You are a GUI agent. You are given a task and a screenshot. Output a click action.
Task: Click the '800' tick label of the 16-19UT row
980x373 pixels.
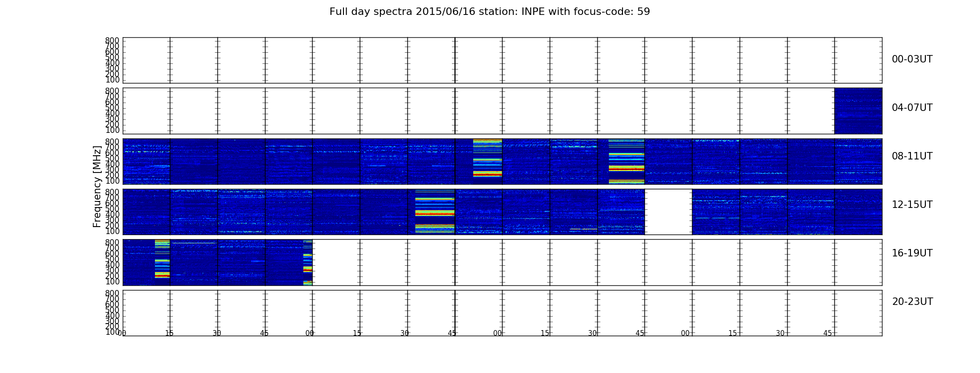pyautogui.click(x=112, y=242)
